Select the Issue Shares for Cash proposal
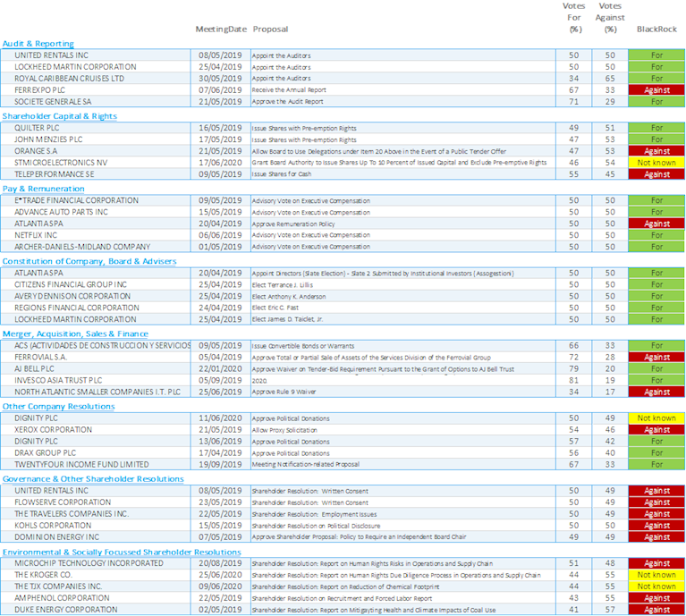Screen dimensions: 686x616 pos(403,174)
